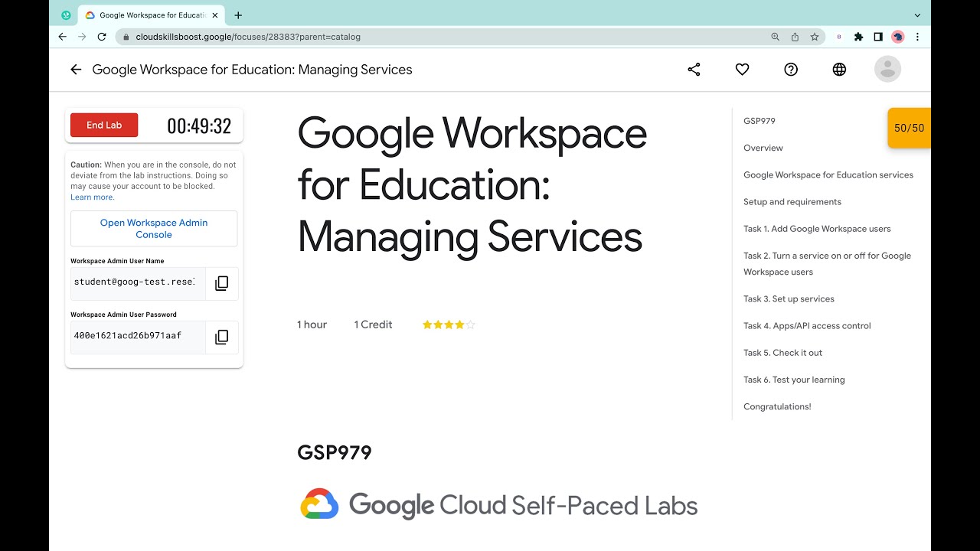This screenshot has width=980, height=551.
Task: Go to Task 3. Set up services
Action: [789, 298]
